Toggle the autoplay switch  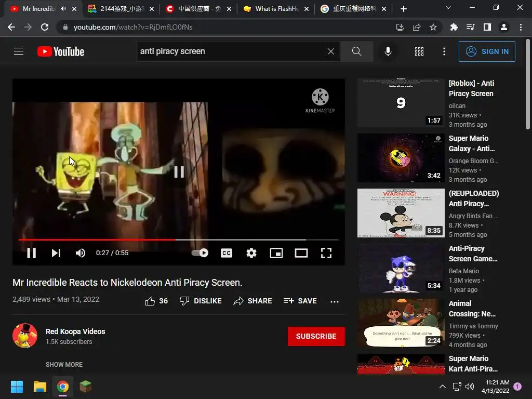point(200,253)
